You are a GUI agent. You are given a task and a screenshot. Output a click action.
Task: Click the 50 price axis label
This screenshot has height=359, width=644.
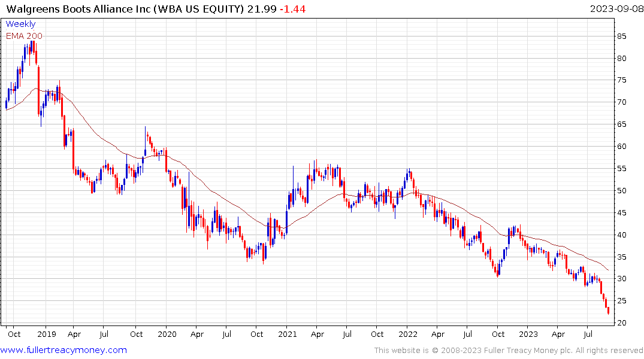(x=621, y=191)
